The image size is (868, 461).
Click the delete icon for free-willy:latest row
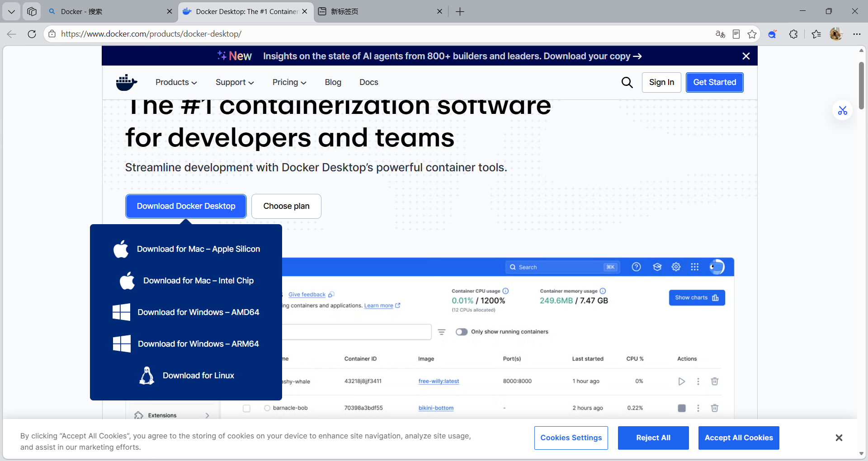pos(715,381)
